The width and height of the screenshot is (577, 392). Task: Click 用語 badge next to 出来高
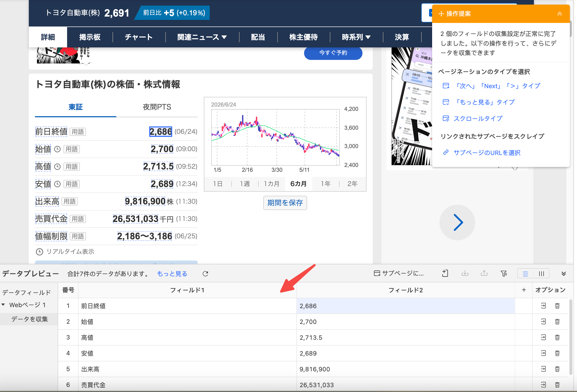[70, 202]
